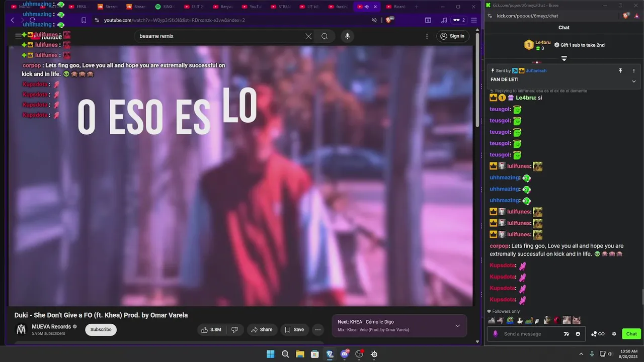The width and height of the screenshot is (644, 362).
Task: Subscribe to MUEVA Records channel
Action: 101,330
